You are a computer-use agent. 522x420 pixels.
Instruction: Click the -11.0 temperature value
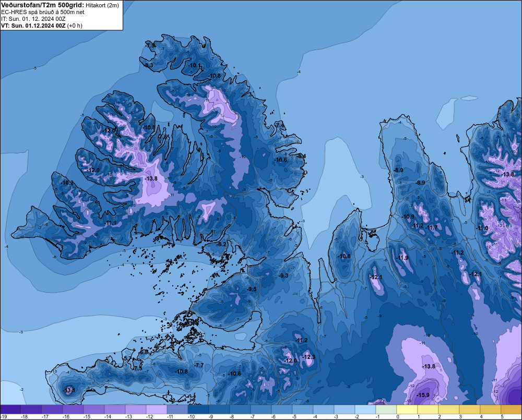pyautogui.click(x=482, y=228)
